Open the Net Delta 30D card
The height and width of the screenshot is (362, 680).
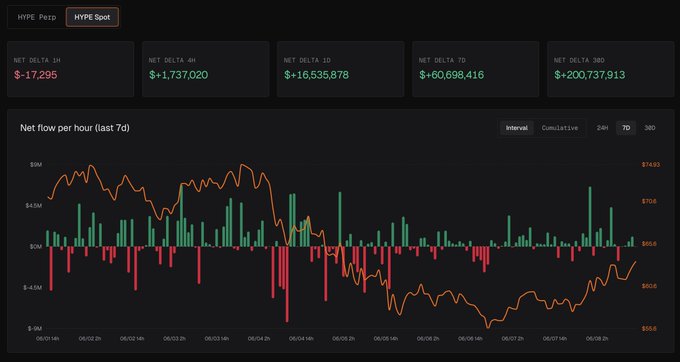611,69
